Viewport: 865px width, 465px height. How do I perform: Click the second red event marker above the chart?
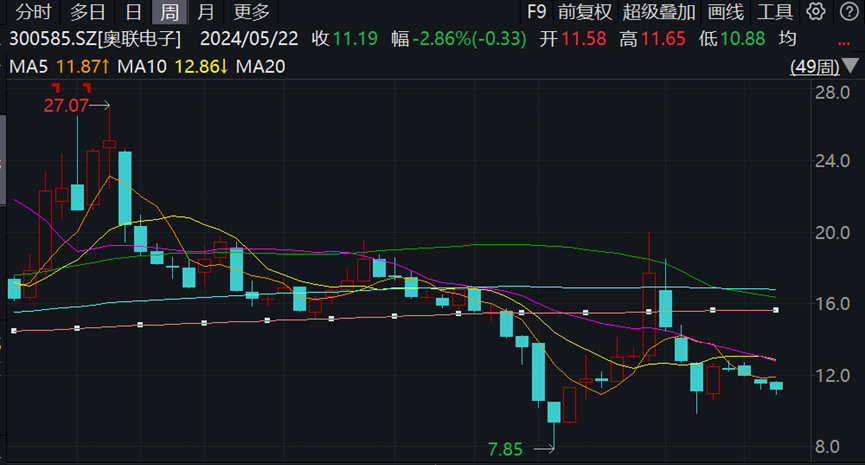point(86,88)
